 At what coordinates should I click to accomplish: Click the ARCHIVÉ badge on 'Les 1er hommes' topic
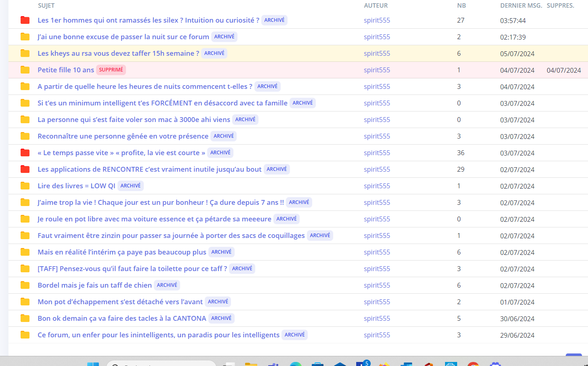point(274,20)
